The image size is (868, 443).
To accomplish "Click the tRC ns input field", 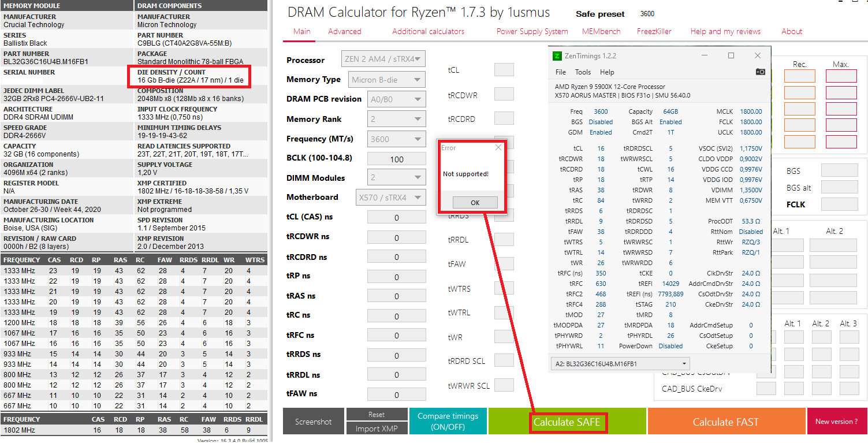I will pos(397,316).
